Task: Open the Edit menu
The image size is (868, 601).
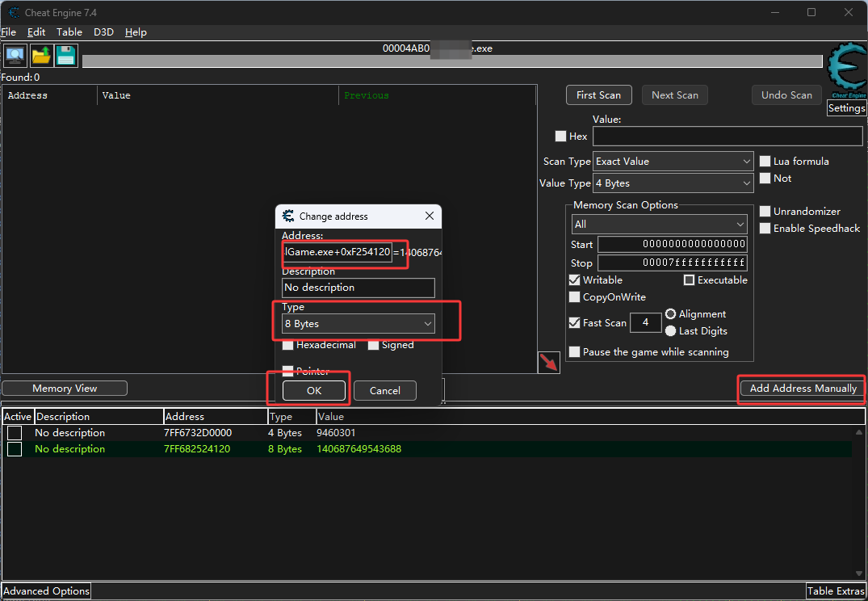Action: (x=36, y=32)
